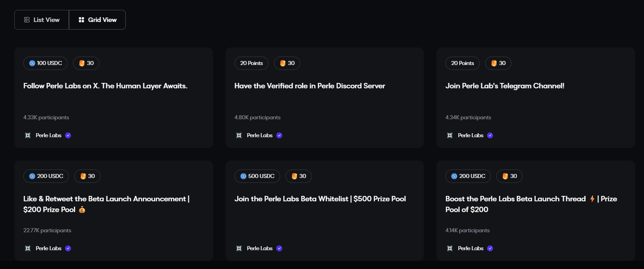Click the 30 gems badge on Whitelist card
Image resolution: width=644 pixels, height=269 pixels.
[299, 176]
